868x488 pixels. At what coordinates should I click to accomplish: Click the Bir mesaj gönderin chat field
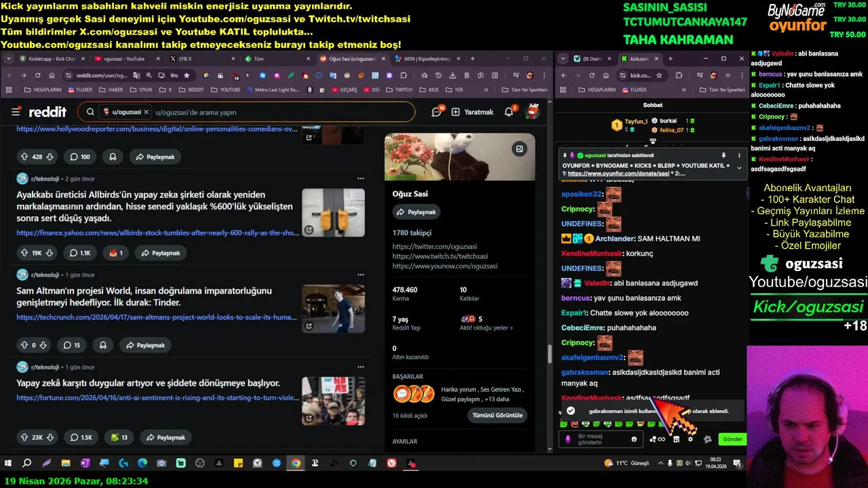tap(602, 439)
